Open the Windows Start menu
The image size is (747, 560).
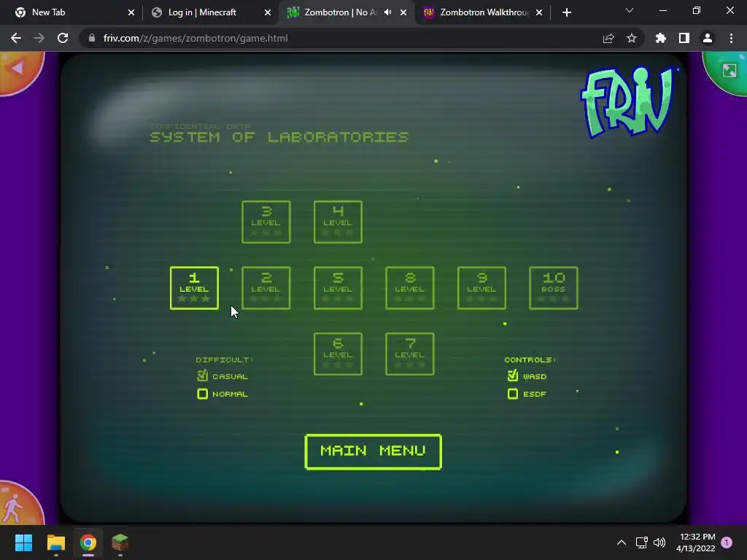tap(23, 542)
